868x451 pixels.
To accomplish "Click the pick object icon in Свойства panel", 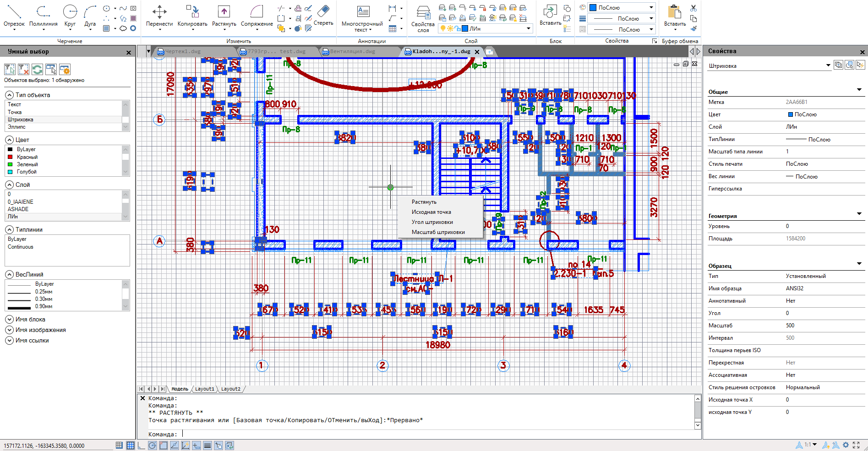I will point(849,65).
